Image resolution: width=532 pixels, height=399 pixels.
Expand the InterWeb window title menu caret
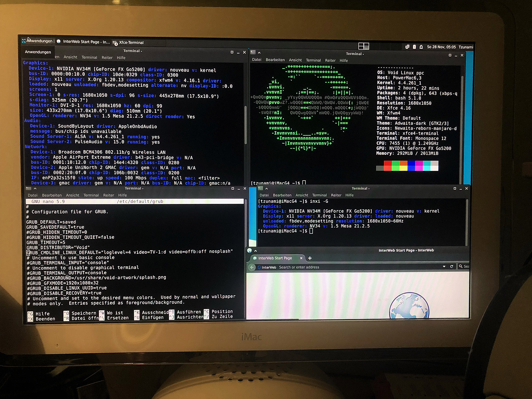point(256,251)
